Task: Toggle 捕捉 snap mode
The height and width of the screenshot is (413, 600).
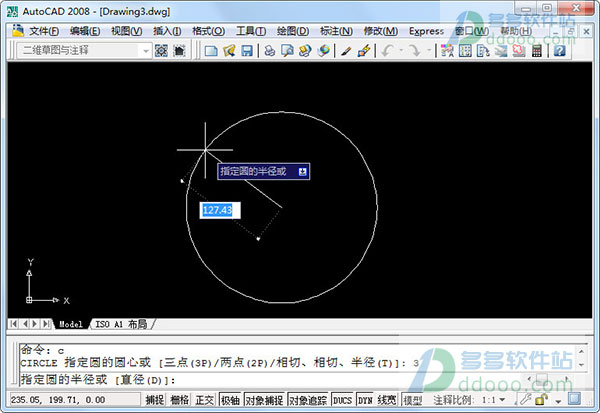Action: (x=155, y=400)
